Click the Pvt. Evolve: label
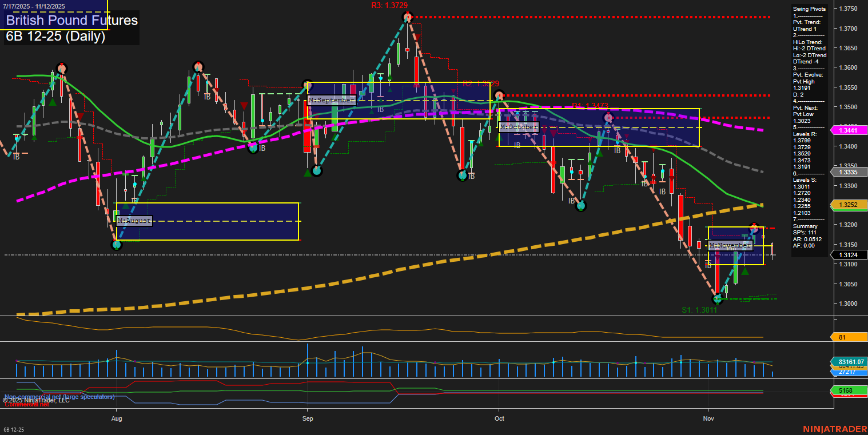The image size is (868, 435). point(808,75)
